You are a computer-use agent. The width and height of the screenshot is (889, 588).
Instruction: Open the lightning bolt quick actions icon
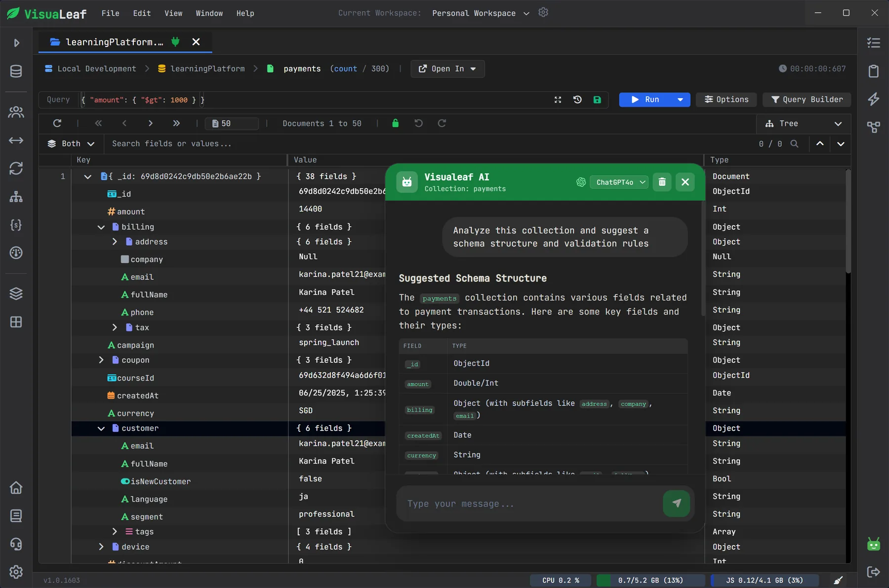coord(873,99)
